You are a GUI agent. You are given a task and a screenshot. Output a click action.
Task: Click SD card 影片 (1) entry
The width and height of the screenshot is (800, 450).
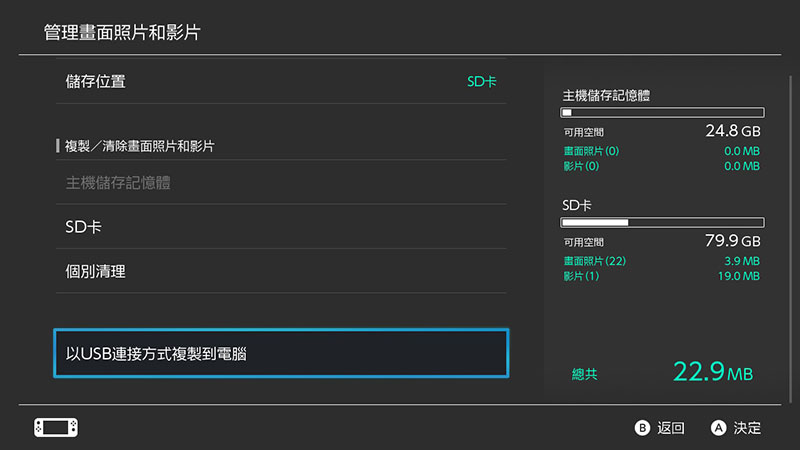[x=581, y=276]
